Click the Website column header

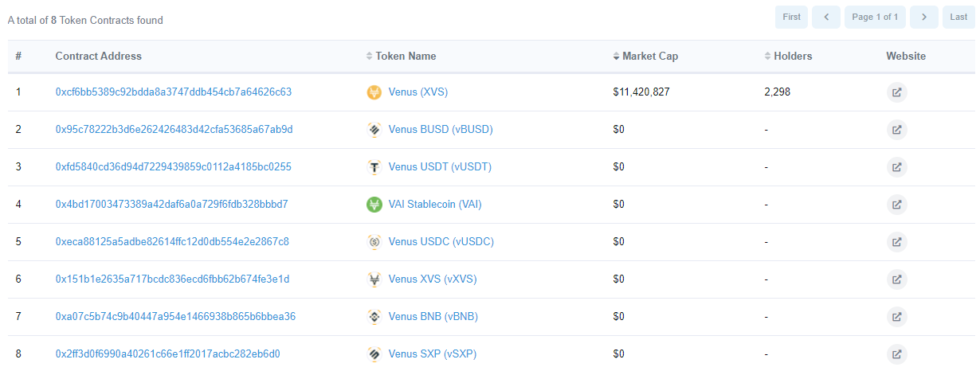point(906,57)
